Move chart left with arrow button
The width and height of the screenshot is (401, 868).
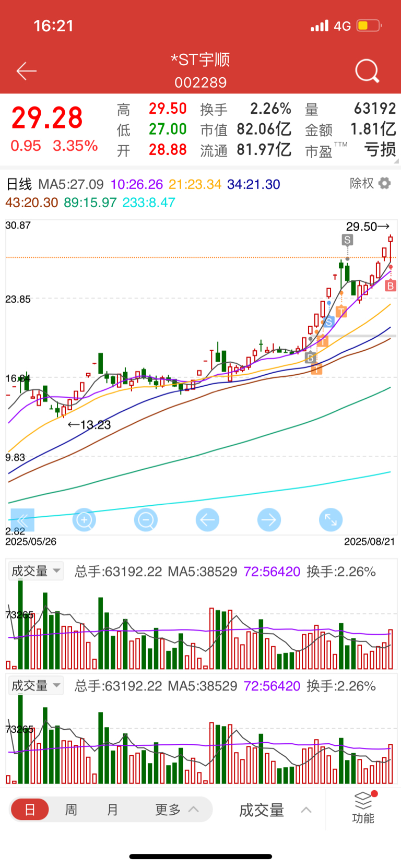click(207, 520)
